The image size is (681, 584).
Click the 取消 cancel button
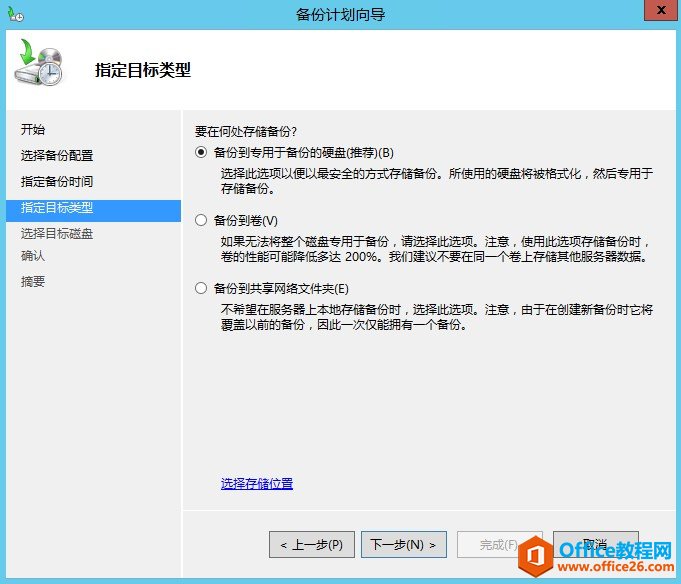[595, 544]
